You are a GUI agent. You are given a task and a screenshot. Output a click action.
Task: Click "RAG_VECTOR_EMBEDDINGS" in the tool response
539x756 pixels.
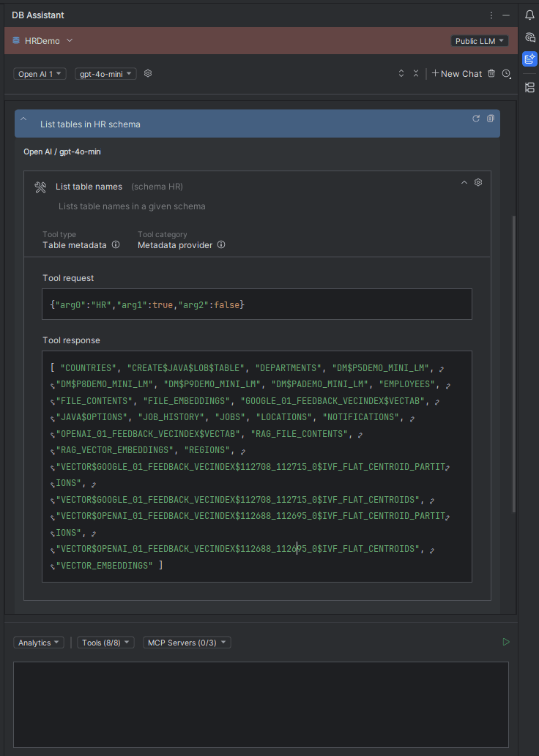coord(115,450)
